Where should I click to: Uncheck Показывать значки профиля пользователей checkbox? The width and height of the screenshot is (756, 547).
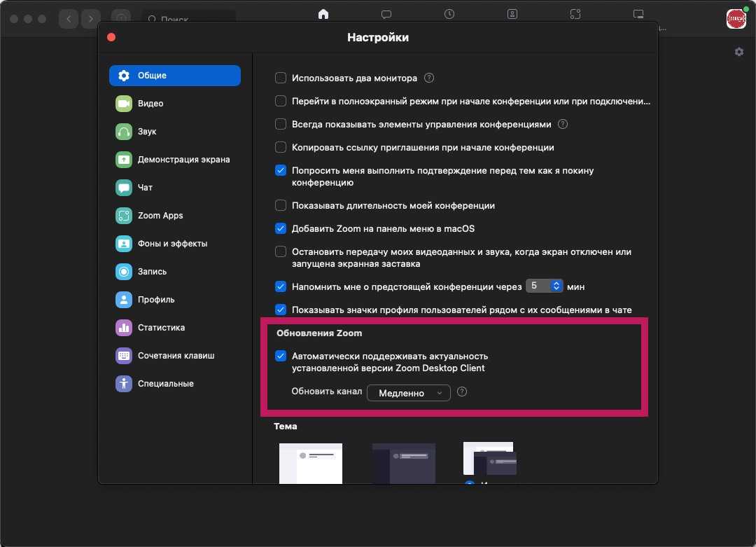281,310
